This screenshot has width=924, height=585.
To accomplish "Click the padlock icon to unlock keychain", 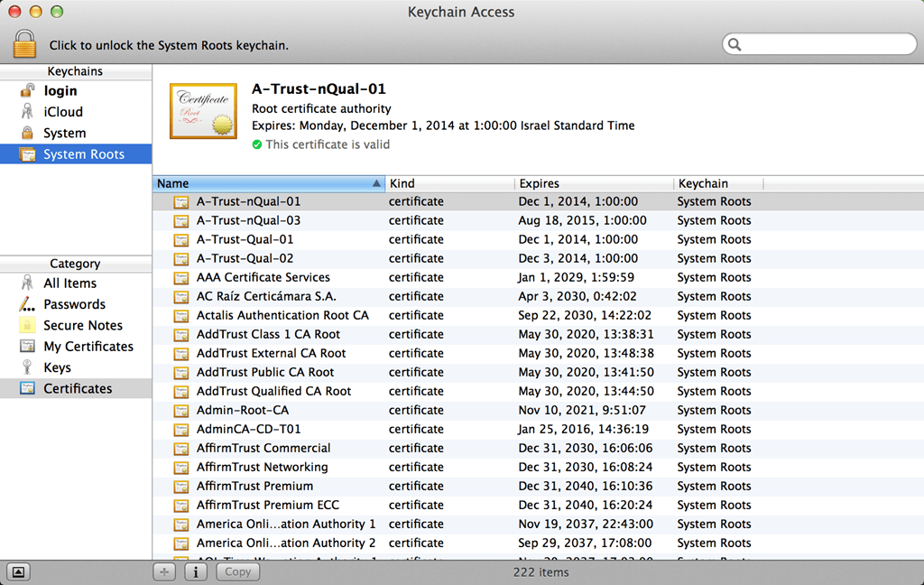I will click(x=24, y=44).
